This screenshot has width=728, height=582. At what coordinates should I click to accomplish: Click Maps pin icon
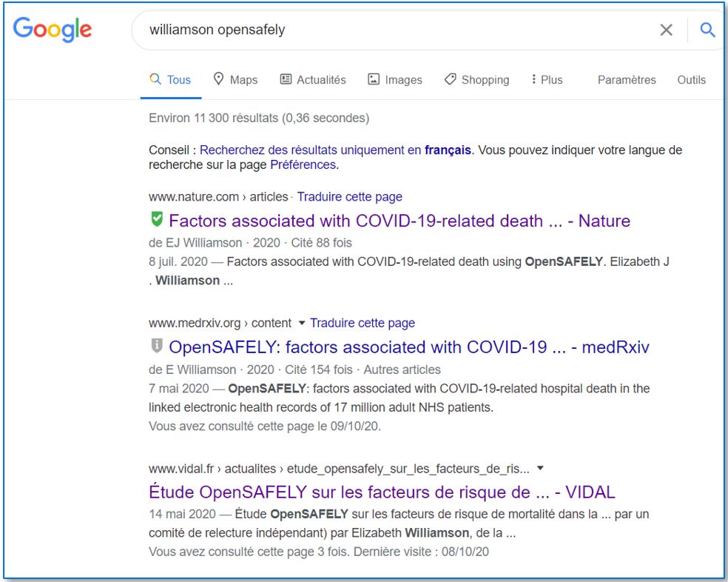click(x=218, y=78)
